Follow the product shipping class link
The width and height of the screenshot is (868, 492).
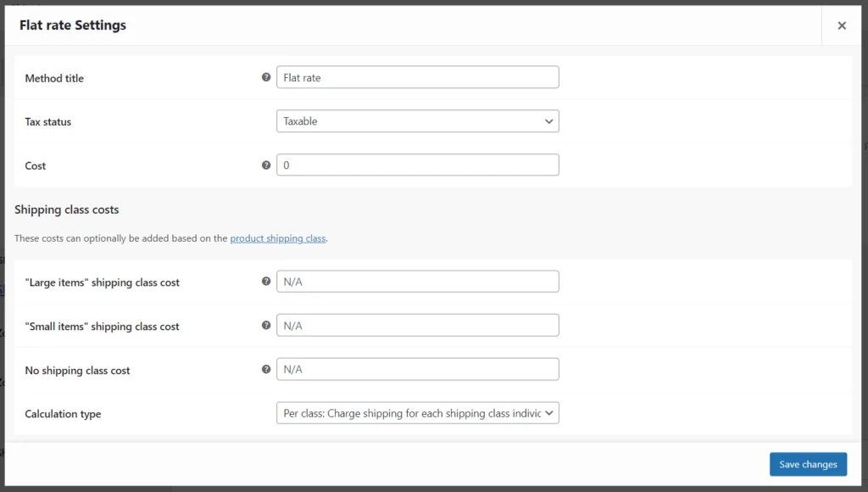point(278,238)
